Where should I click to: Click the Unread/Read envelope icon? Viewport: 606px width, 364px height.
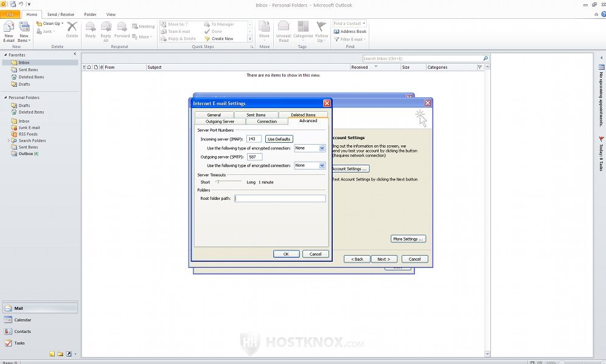click(284, 27)
